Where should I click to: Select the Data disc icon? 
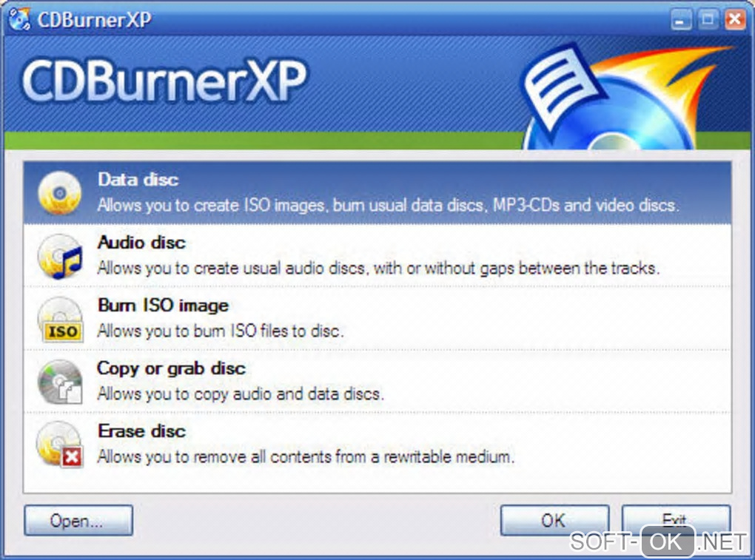60,193
